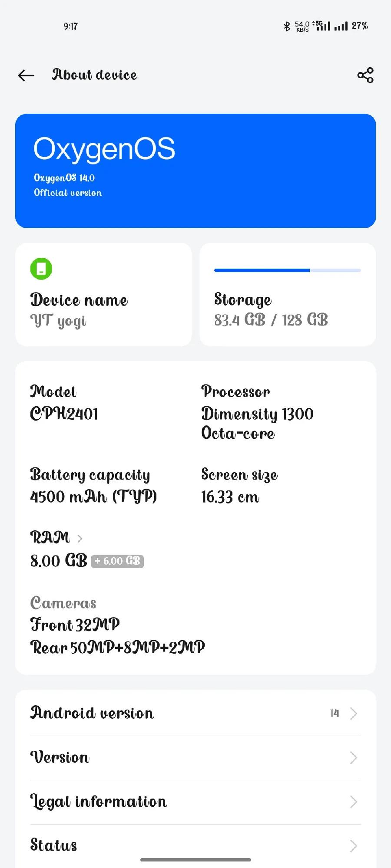Viewport: 391px width, 868px height.
Task: Tap the Bluetooth status icon
Action: coord(287,26)
